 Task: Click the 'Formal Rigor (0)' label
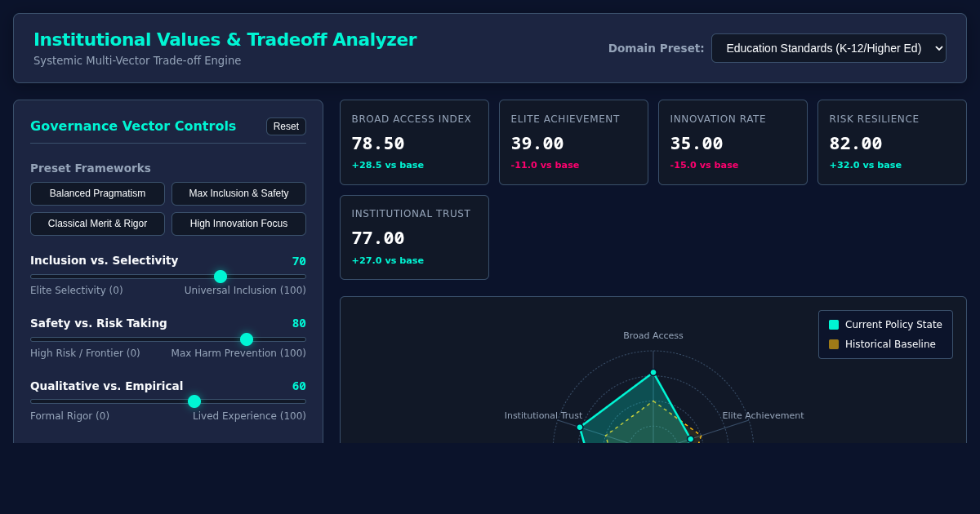click(70, 416)
